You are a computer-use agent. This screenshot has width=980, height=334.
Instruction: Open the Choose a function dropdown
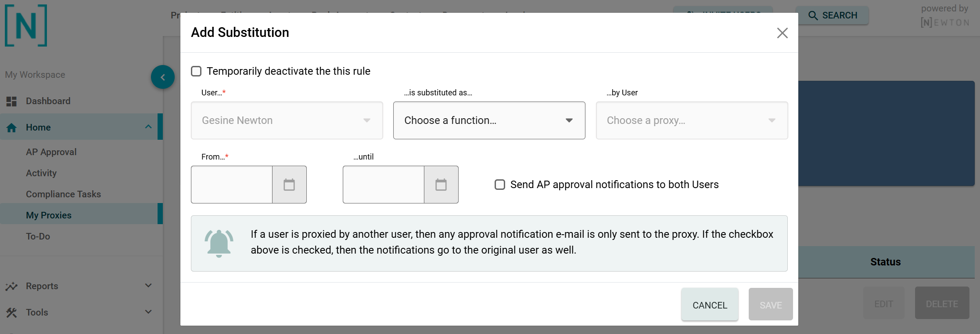489,120
